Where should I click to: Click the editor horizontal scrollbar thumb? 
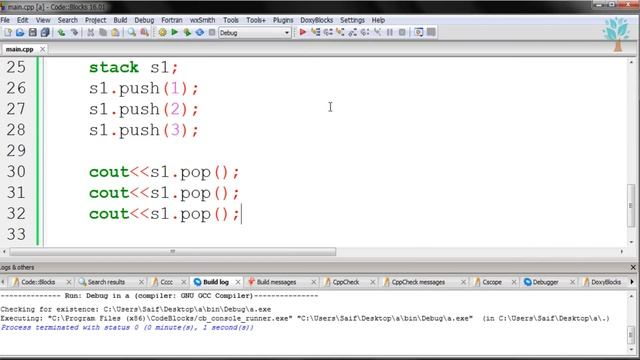[173, 252]
